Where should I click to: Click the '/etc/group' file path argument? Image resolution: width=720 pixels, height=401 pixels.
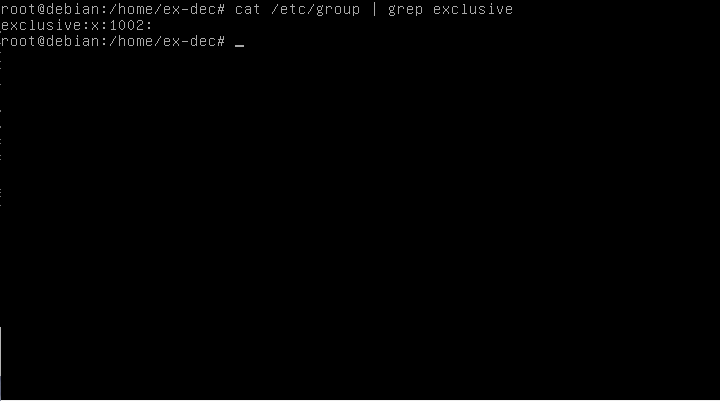point(315,10)
